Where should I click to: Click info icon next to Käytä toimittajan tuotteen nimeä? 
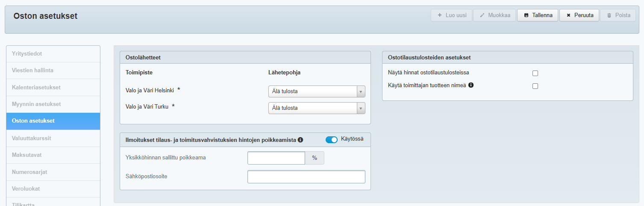pos(471,85)
